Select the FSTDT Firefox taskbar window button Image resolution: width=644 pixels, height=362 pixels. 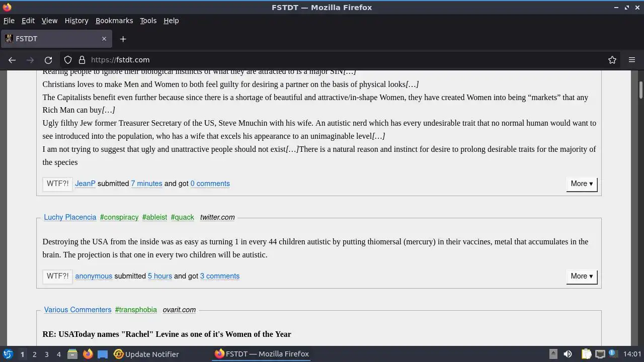tap(262, 354)
